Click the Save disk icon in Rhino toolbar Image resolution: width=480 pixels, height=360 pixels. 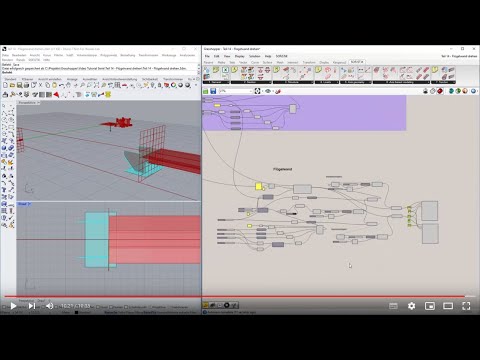click(x=19, y=85)
